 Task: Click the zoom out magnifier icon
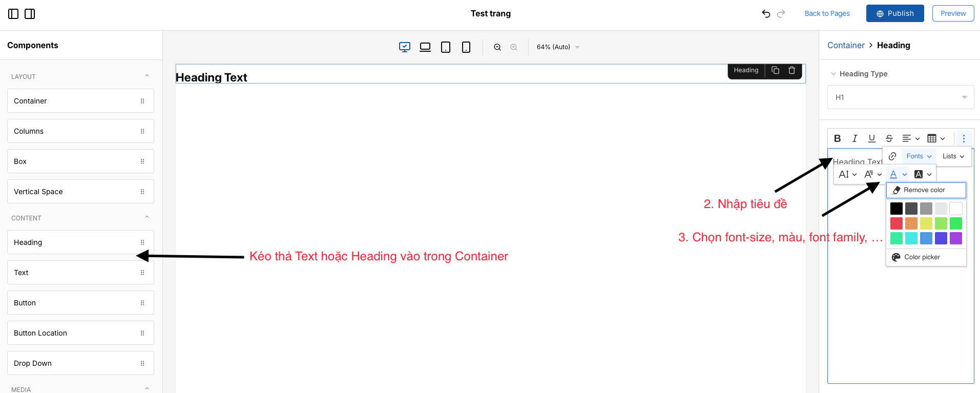(497, 47)
